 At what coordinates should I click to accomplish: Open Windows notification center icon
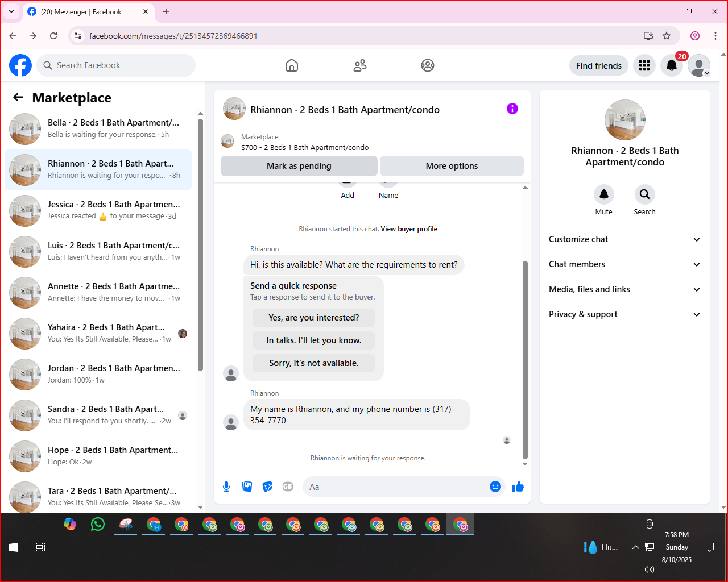709,547
